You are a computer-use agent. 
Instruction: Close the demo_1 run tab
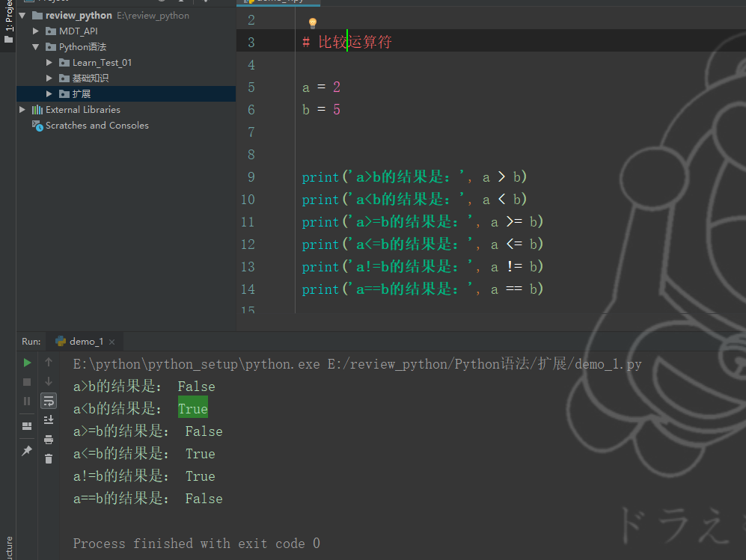point(111,342)
